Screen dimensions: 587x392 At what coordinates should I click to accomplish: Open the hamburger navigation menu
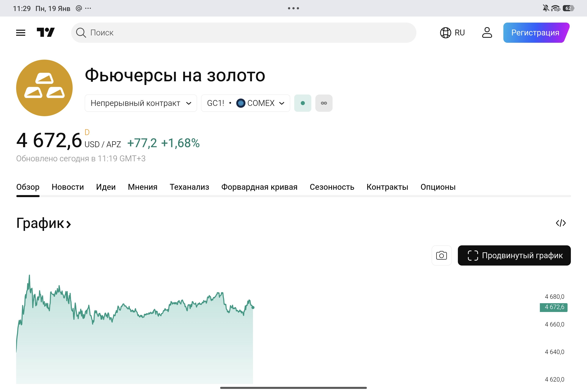21,32
